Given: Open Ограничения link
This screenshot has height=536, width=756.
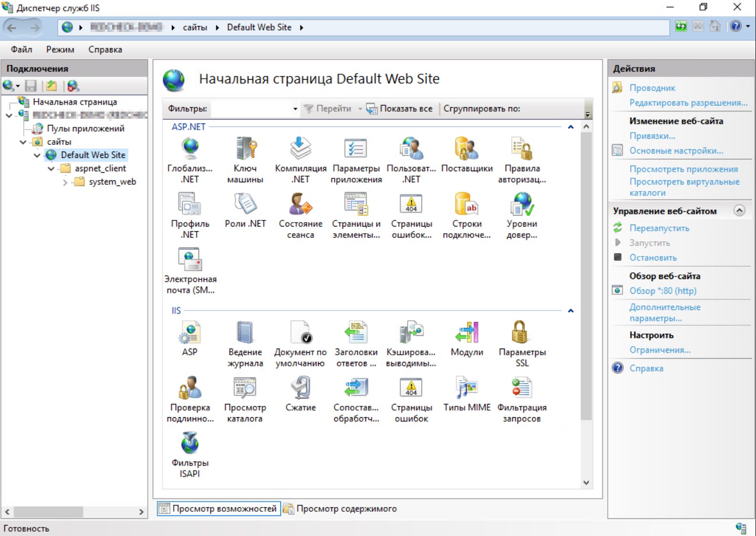Looking at the screenshot, I should coord(660,350).
